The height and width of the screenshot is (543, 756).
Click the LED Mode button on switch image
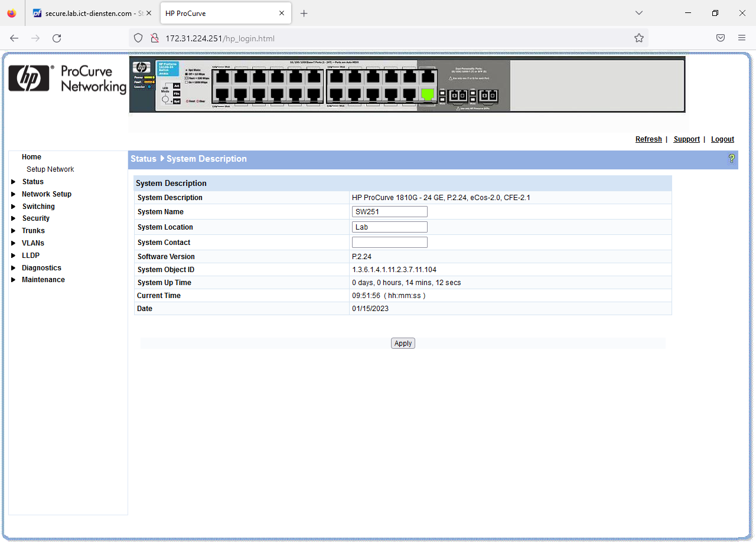tap(166, 99)
